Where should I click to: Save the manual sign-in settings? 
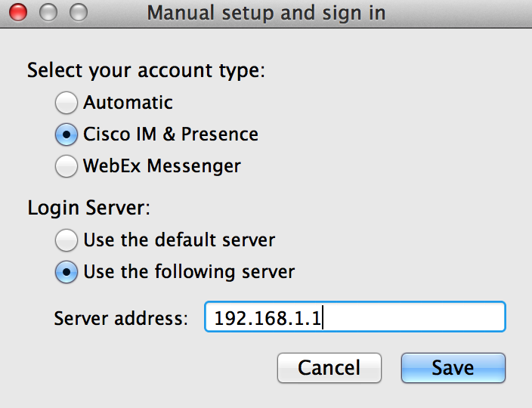[453, 368]
